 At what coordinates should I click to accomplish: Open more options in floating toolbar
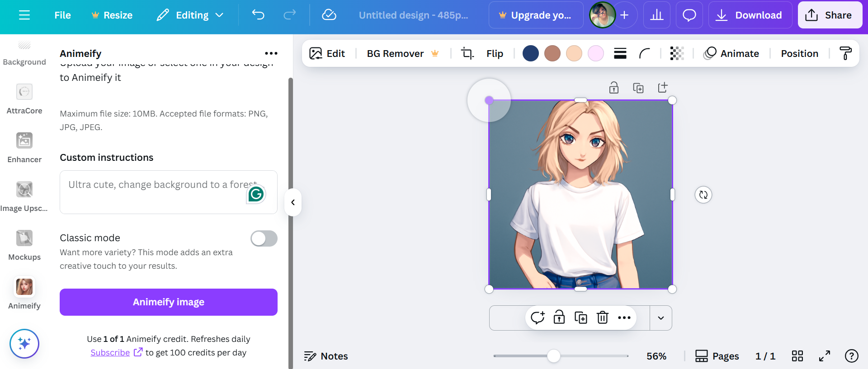(x=624, y=318)
